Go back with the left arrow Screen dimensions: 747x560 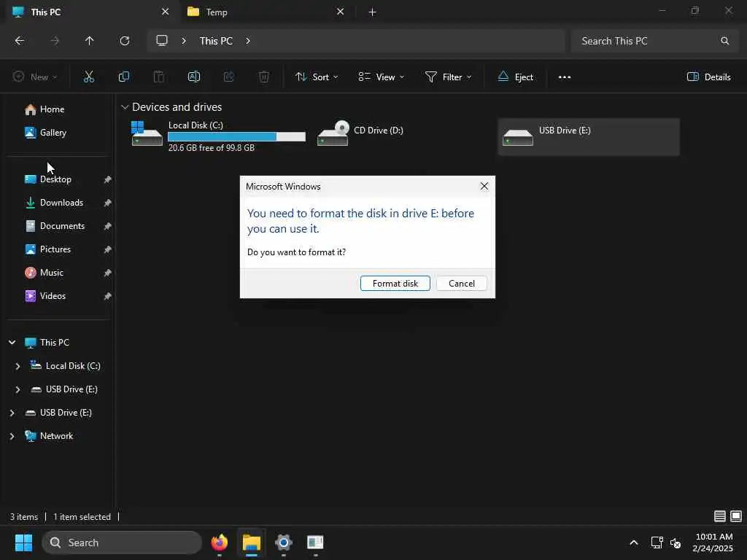20,41
